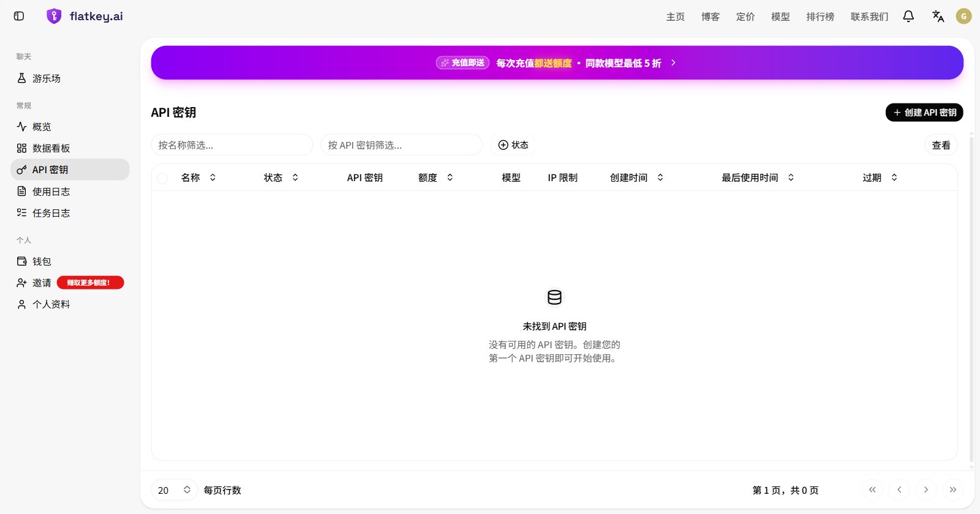
Task: Go to next page chevron button
Action: pyautogui.click(x=926, y=490)
